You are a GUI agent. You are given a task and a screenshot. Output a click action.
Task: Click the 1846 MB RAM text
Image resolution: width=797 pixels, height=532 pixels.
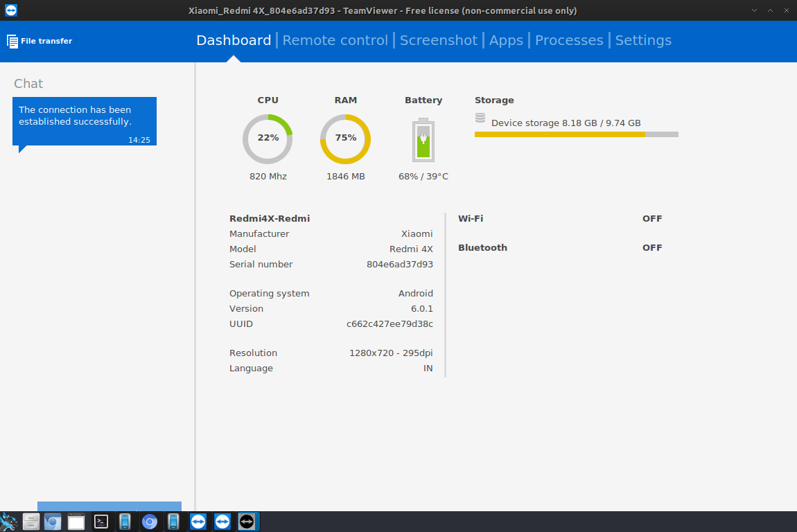346,177
